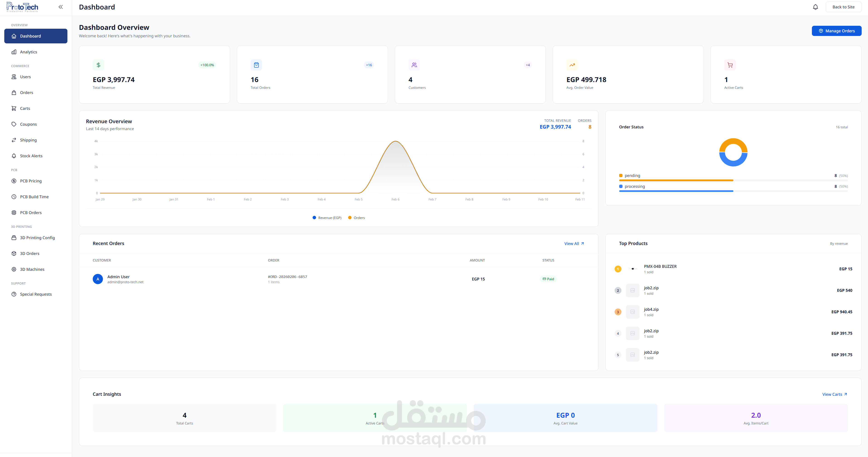Click the PMX-04B BUZZER product thumbnail
The width and height of the screenshot is (868, 457).
tap(633, 269)
